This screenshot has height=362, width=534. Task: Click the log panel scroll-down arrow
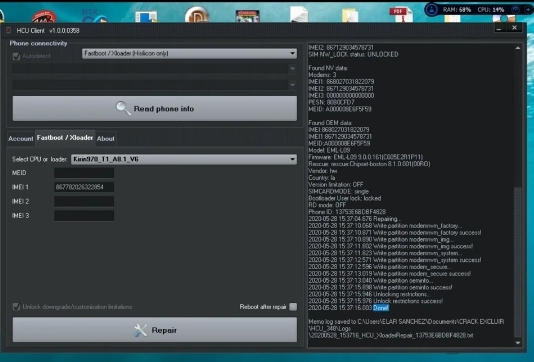click(x=518, y=343)
